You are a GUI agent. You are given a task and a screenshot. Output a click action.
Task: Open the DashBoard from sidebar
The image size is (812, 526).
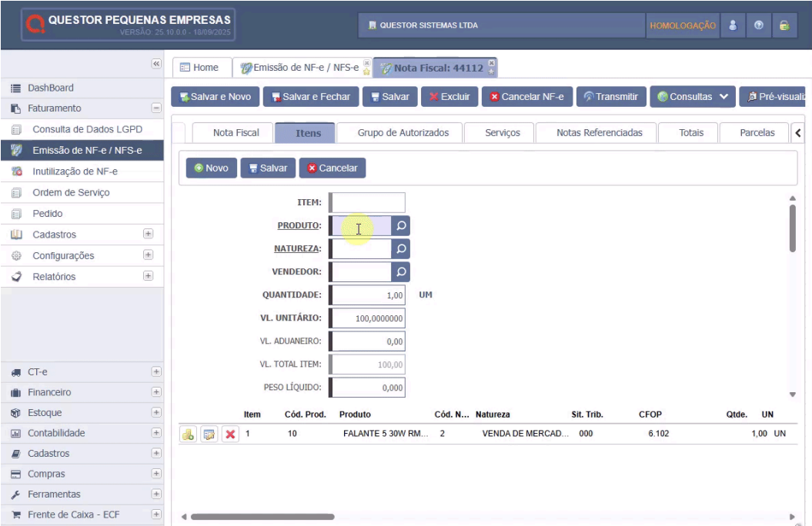coord(51,88)
